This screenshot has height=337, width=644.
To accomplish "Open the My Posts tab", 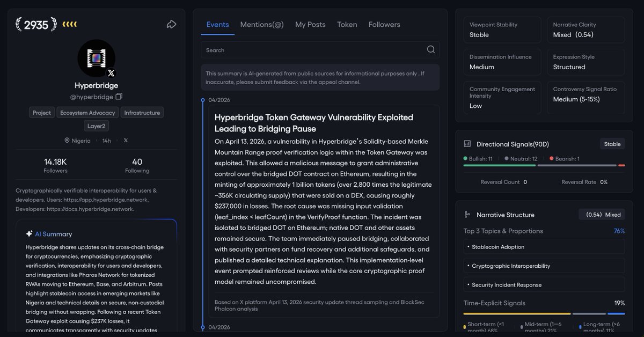I will (310, 25).
